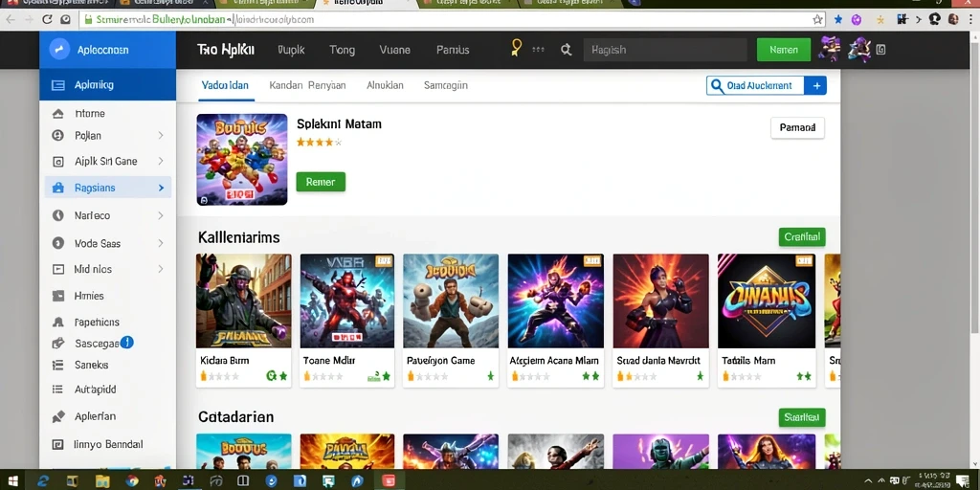
Task: Click the green Narren button in header
Action: (x=784, y=50)
